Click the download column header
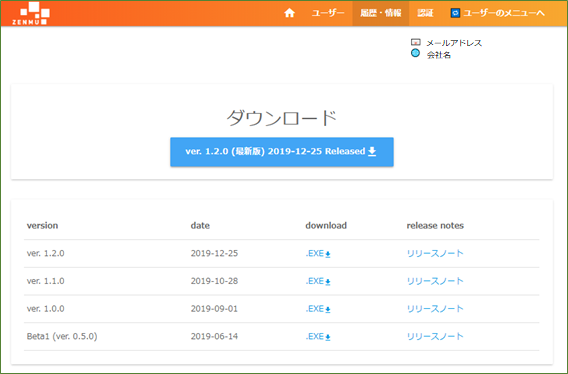Screen dimensions: 568x374 [326, 225]
